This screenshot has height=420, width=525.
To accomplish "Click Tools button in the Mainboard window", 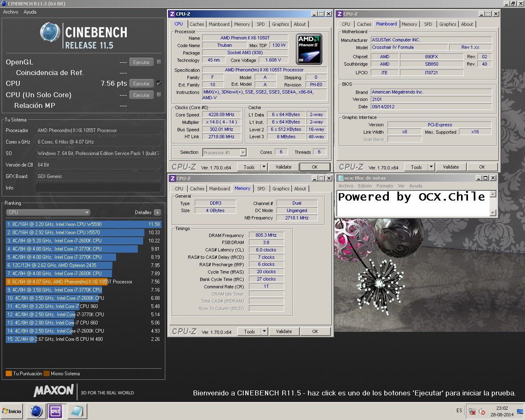I will (x=416, y=167).
